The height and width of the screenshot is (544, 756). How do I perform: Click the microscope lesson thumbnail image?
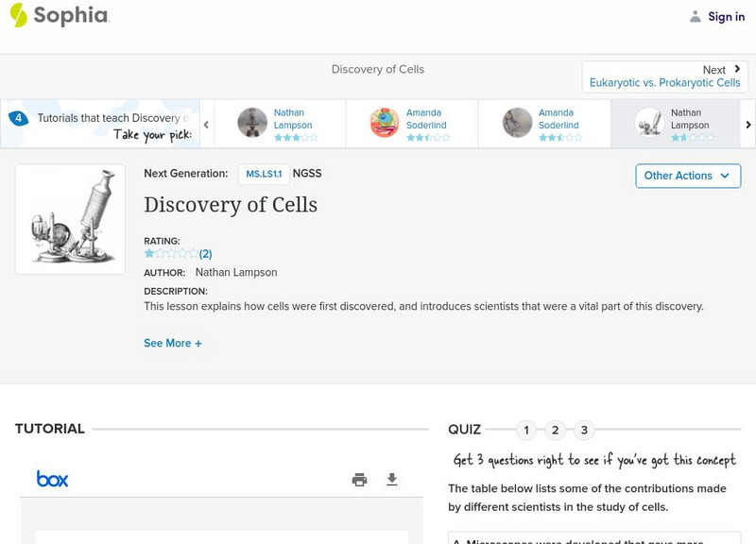pyautogui.click(x=70, y=219)
